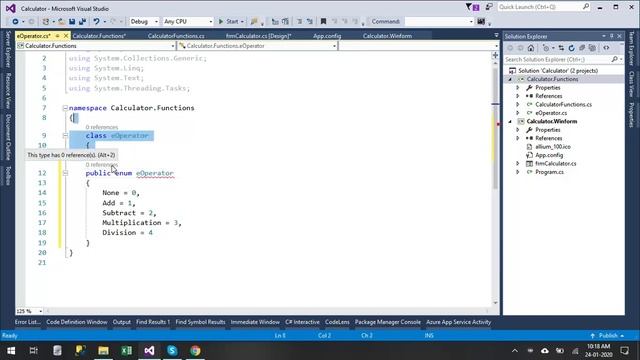This screenshot has width=640, height=360.
Task: Switch to the CalculatorFunctions.cs tab
Action: click(176, 36)
